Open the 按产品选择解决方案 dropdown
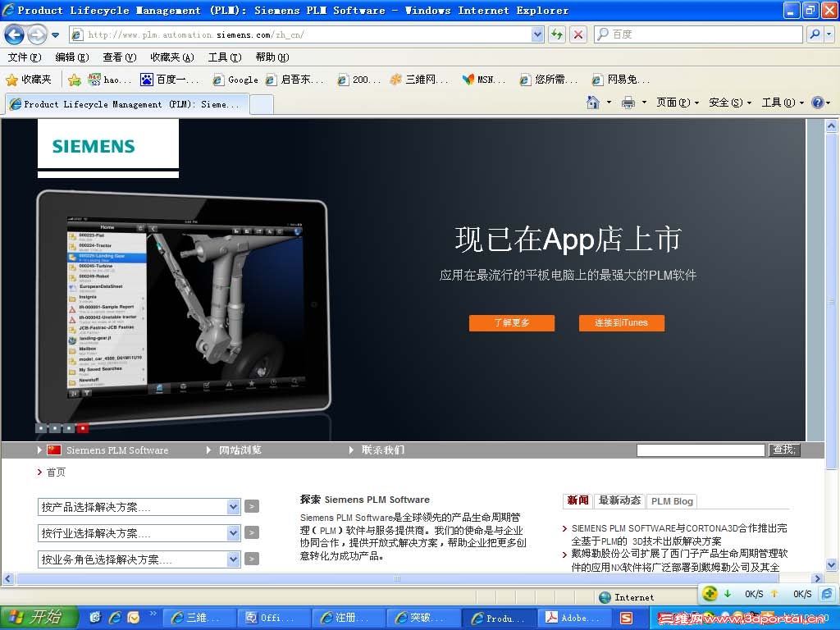 (139, 507)
